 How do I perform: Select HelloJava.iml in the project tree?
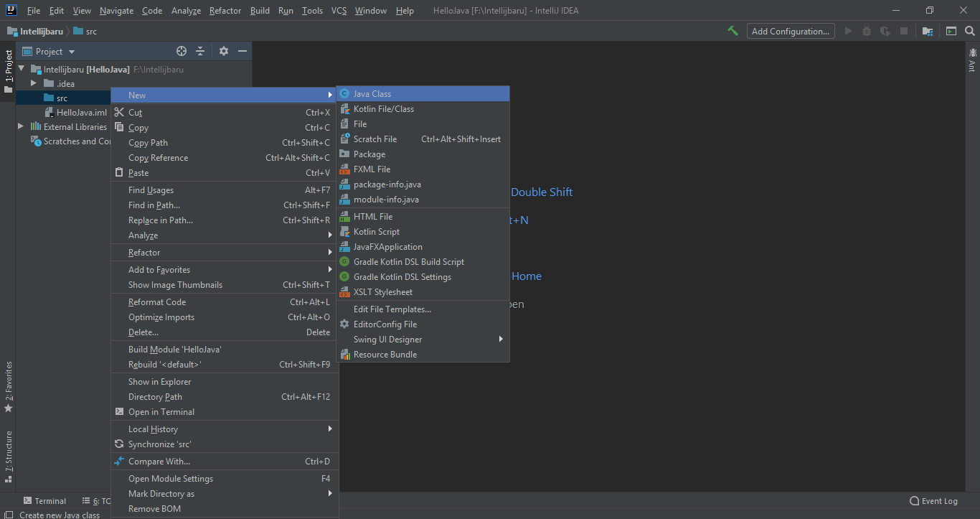(75, 112)
